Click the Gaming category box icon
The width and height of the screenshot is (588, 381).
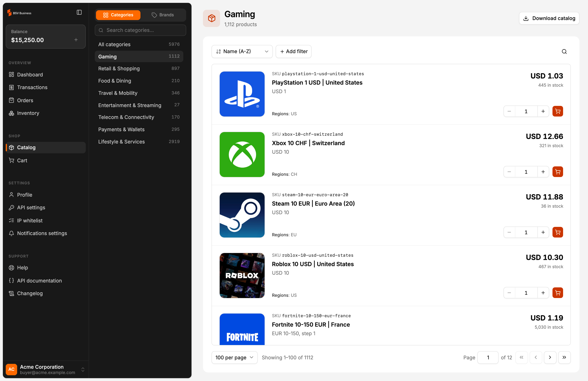click(x=212, y=18)
